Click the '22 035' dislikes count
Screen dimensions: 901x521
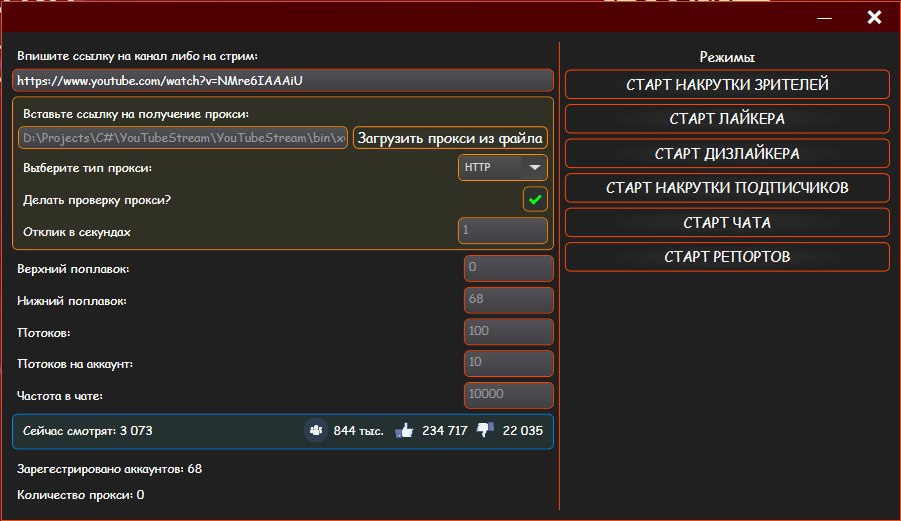pyautogui.click(x=522, y=431)
